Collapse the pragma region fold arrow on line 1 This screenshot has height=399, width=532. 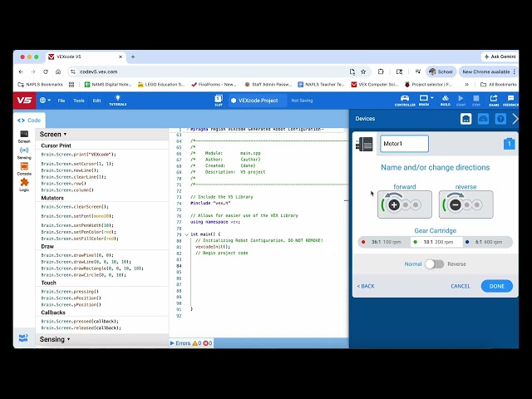[x=186, y=130]
